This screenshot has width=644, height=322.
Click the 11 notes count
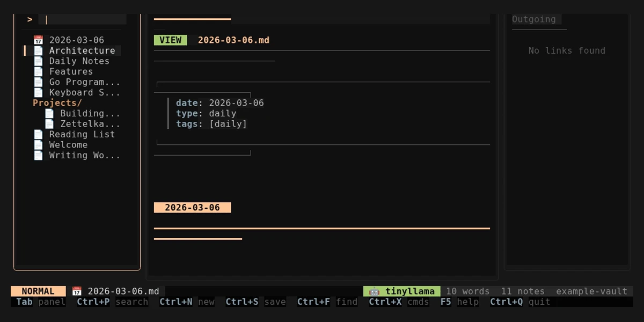(x=523, y=291)
